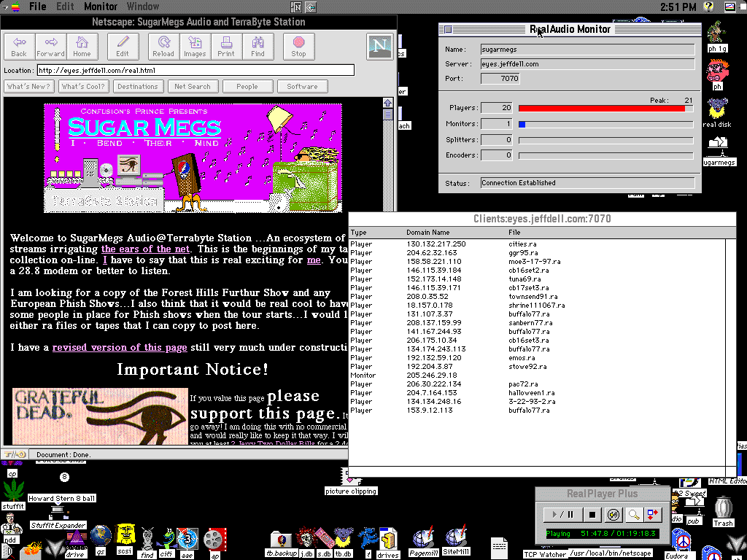Stop playback in RealPlayer Plus

click(592, 514)
